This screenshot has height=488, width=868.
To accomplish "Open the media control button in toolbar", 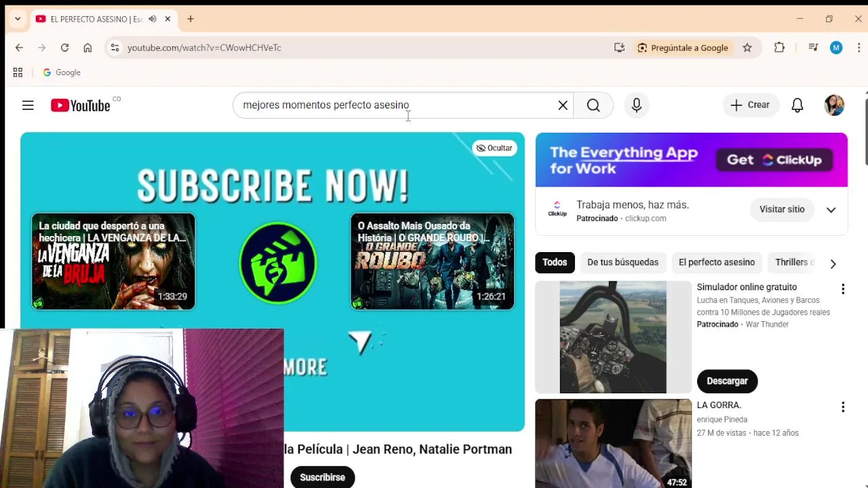I will coord(813,47).
